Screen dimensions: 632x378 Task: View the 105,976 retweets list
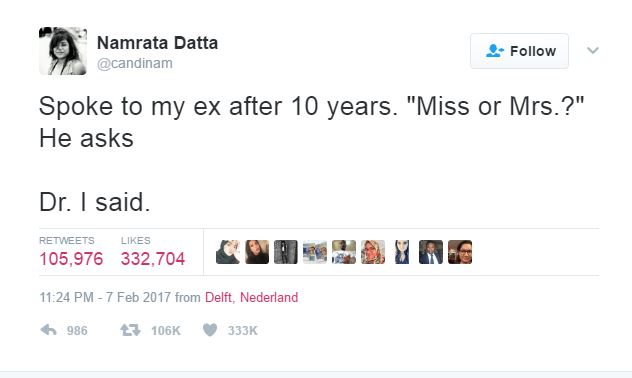(71, 252)
